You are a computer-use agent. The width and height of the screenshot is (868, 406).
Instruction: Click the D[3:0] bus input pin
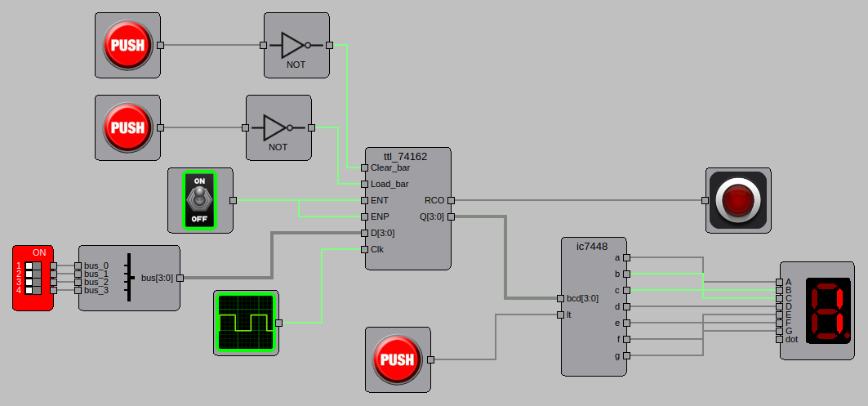(364, 233)
